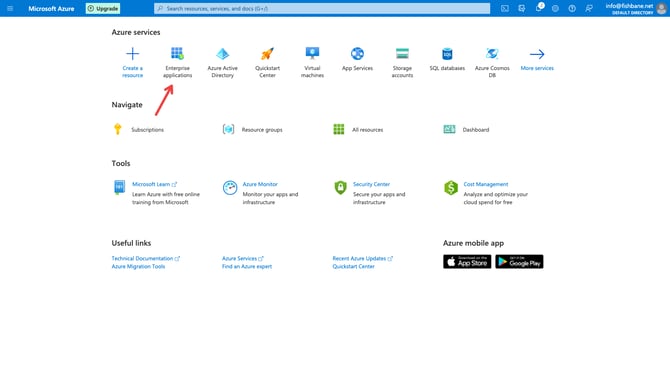Open the info@fishbane.net account menu
670x371 pixels.
pyautogui.click(x=629, y=9)
